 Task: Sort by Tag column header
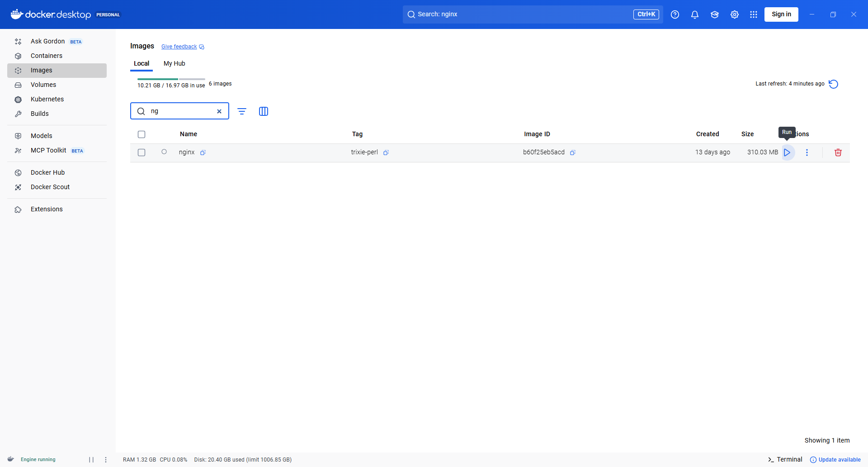coord(357,134)
